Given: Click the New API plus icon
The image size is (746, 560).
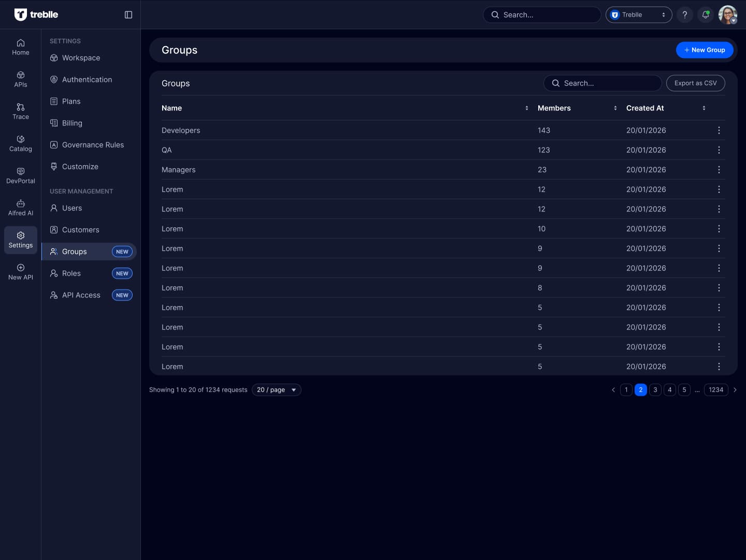Looking at the screenshot, I should coord(21,268).
